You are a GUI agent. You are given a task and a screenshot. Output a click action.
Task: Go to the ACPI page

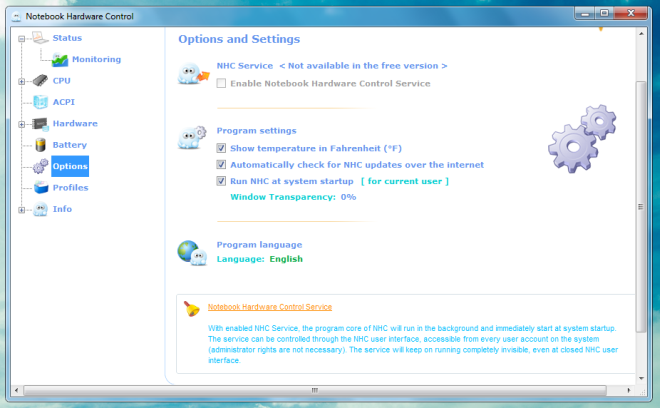[x=64, y=102]
